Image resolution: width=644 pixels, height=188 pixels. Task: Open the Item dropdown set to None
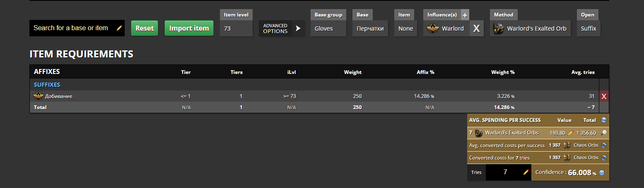(405, 29)
